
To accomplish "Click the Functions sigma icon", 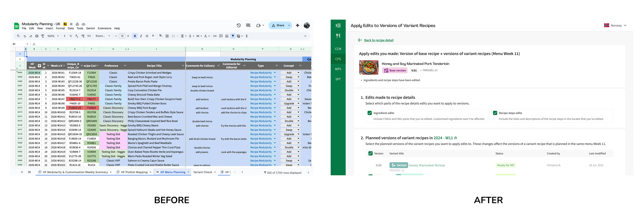I will point(246,36).
